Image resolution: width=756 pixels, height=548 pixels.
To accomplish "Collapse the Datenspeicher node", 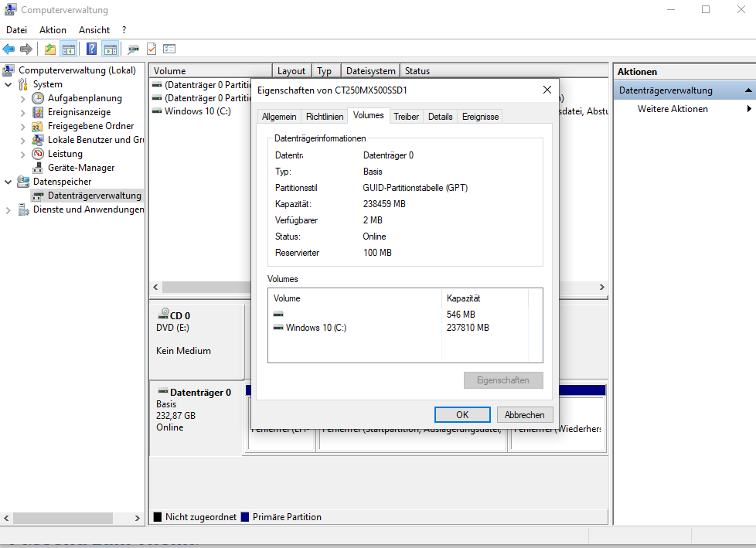I will tap(9, 182).
